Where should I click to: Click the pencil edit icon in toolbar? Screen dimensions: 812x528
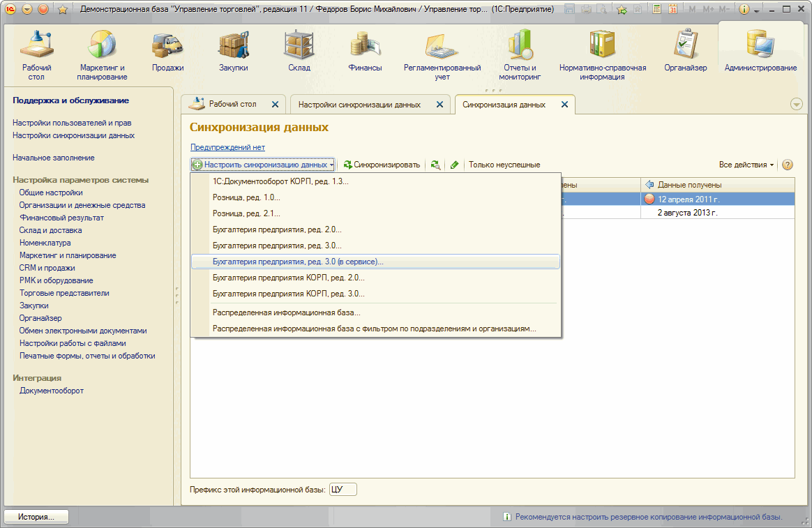click(454, 165)
